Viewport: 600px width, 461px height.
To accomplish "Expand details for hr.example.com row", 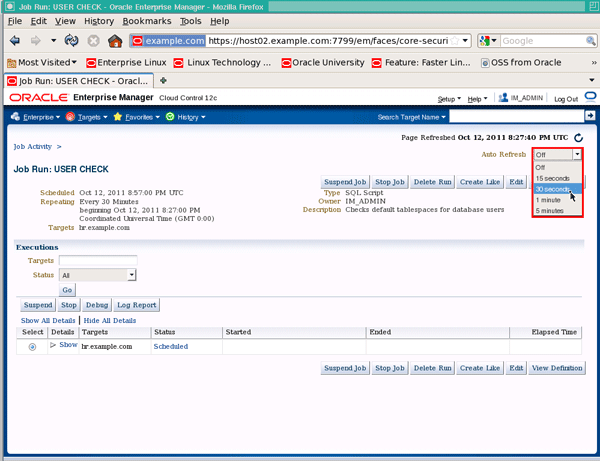I will [x=64, y=345].
